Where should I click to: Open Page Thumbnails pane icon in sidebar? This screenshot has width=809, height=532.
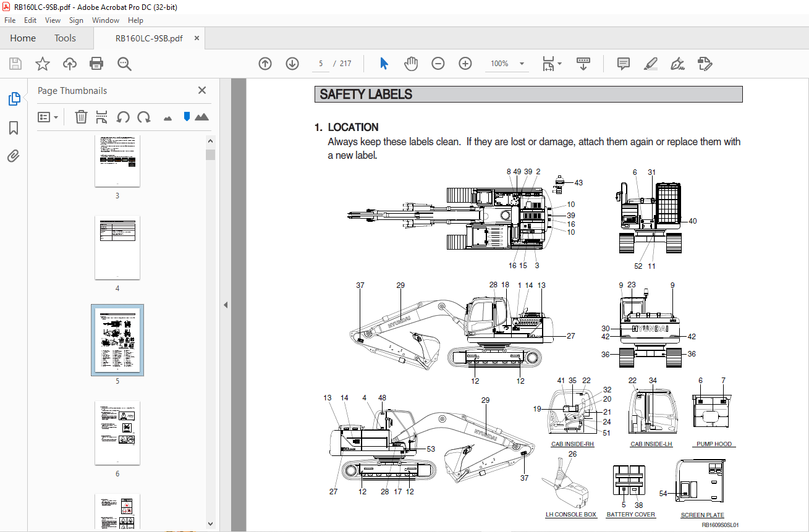[14, 99]
